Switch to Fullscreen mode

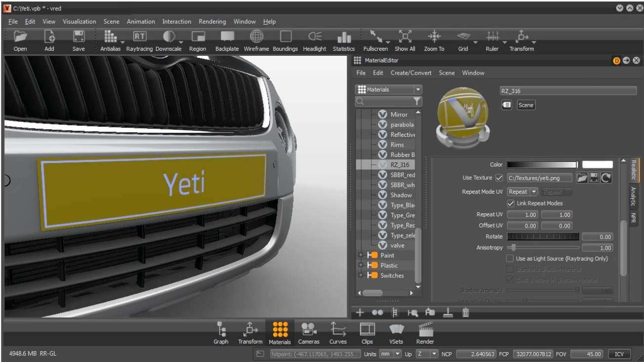click(x=376, y=37)
